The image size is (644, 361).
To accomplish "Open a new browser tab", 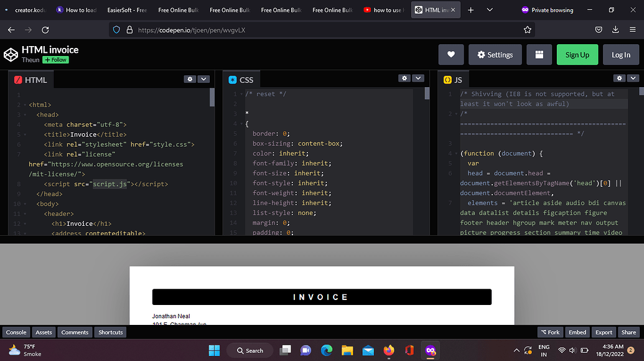I will pos(470,10).
